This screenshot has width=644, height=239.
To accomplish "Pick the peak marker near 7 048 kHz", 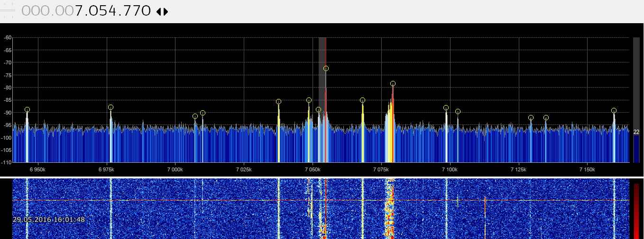I will tap(309, 100).
